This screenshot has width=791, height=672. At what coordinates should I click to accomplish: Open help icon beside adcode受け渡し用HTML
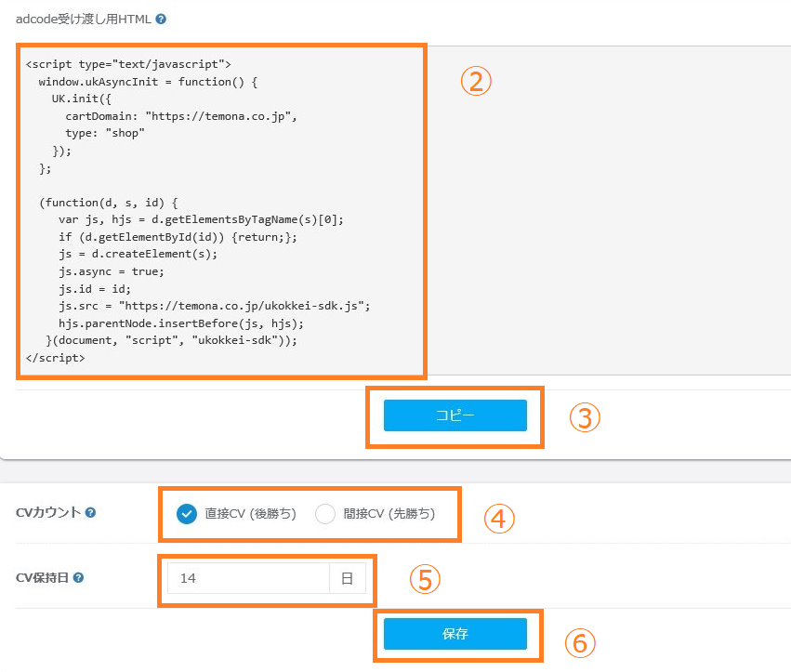161,20
